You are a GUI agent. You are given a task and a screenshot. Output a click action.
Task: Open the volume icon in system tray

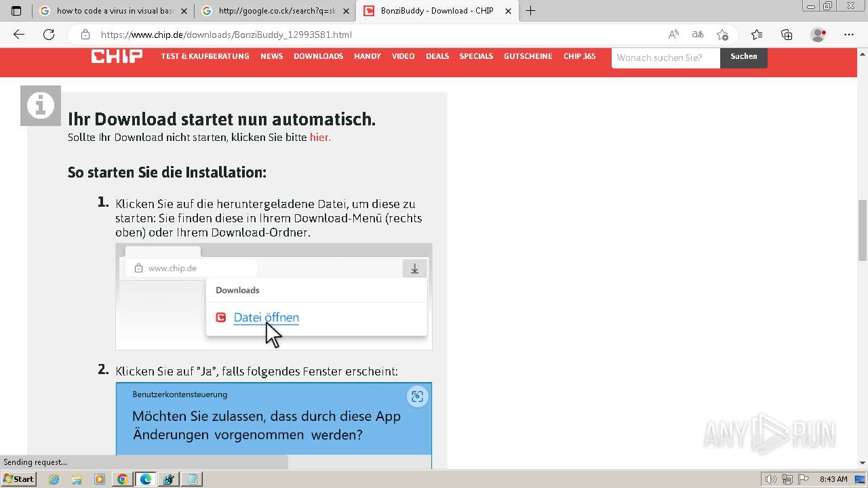point(772,479)
